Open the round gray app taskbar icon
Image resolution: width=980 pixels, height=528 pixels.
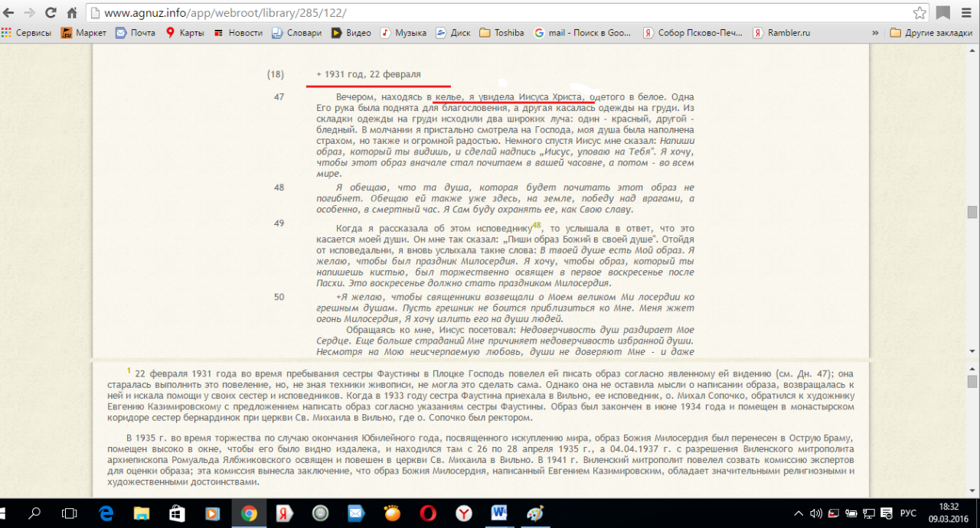[320, 513]
